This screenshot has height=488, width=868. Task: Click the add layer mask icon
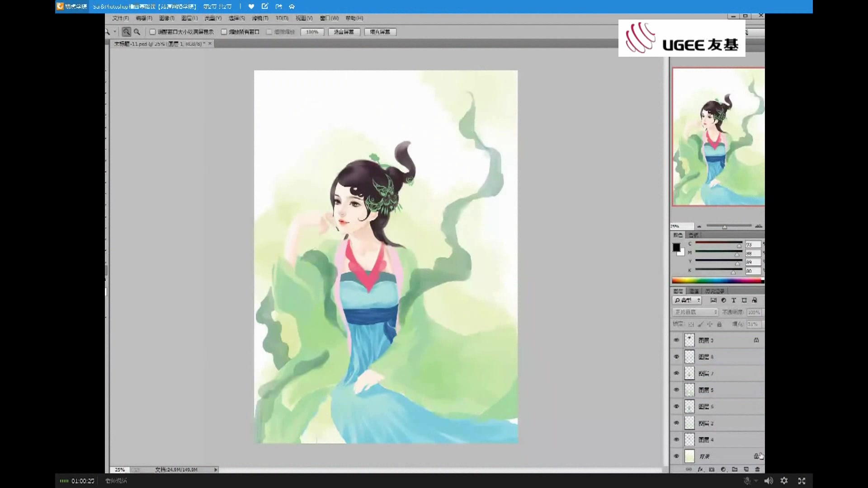(712, 469)
